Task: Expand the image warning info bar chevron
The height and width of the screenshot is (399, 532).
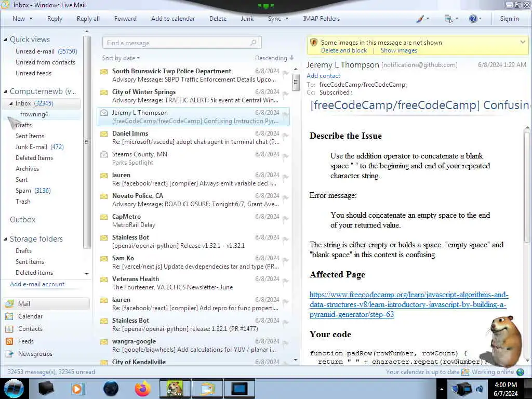Action: (523, 42)
